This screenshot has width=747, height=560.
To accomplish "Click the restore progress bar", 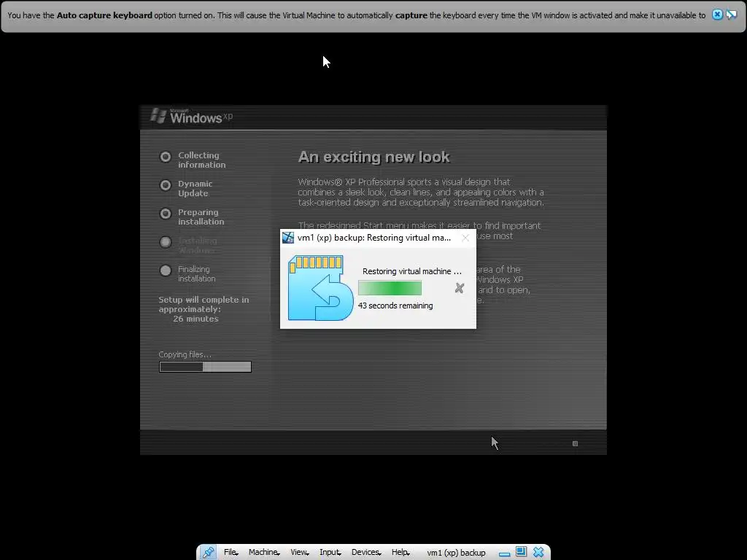I will coord(390,288).
